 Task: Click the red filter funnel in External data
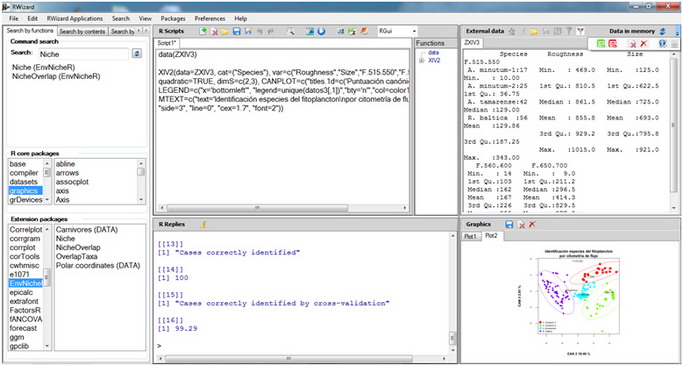coord(580,31)
